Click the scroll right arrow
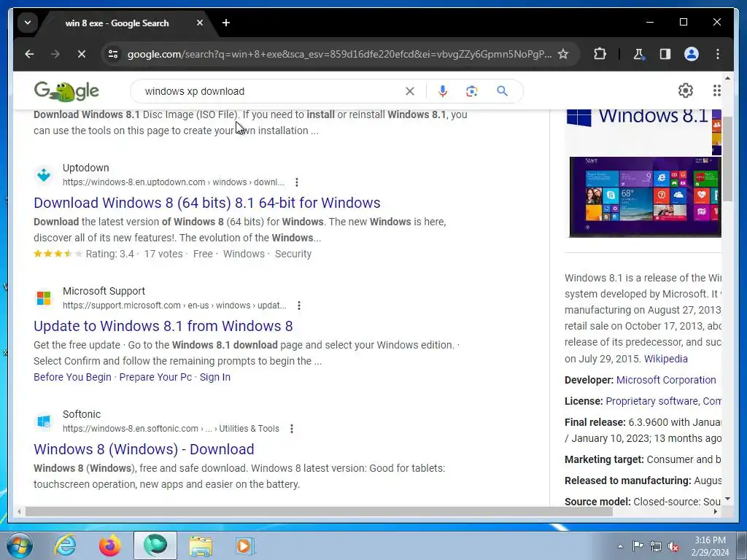 (716, 512)
